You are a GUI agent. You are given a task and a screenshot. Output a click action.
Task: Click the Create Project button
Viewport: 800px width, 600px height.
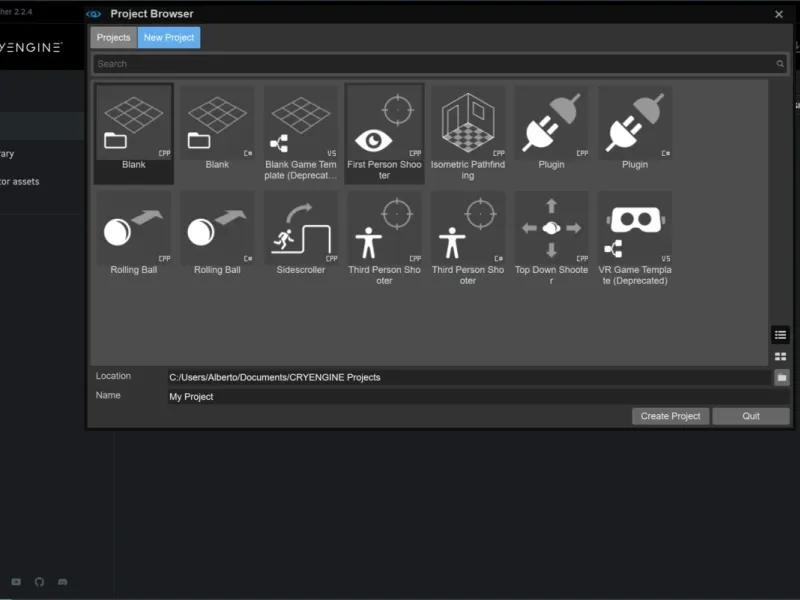click(x=670, y=416)
